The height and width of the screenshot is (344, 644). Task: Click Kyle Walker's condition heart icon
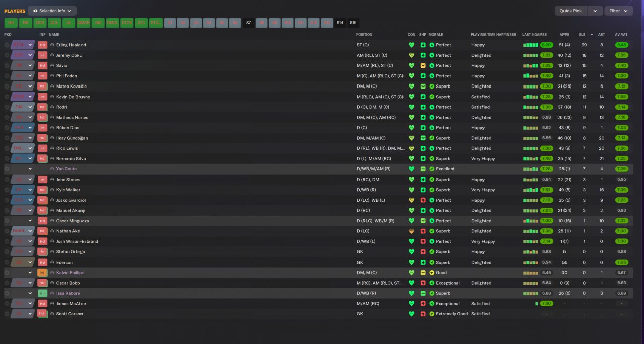click(412, 190)
